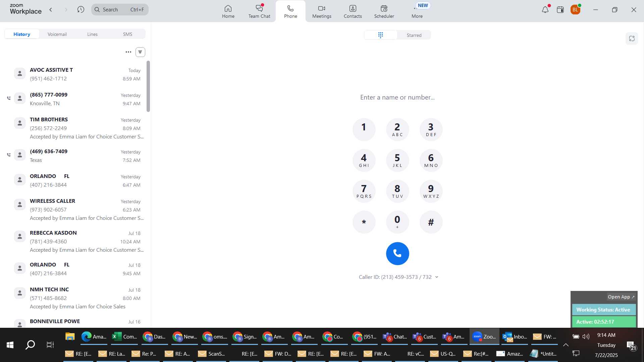This screenshot has height=362, width=644.
Task: Click the Active timer indicator
Action: [603, 322]
